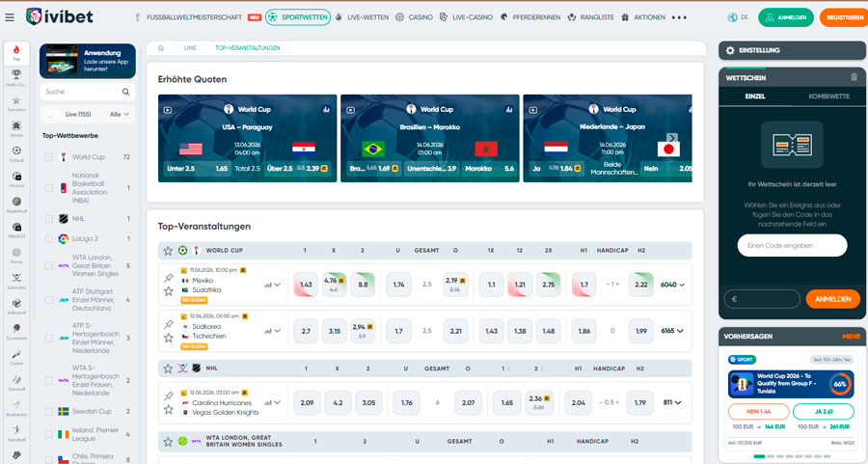This screenshot has width=868, height=464.
Task: Click the search magnifier icon
Action: (125, 92)
